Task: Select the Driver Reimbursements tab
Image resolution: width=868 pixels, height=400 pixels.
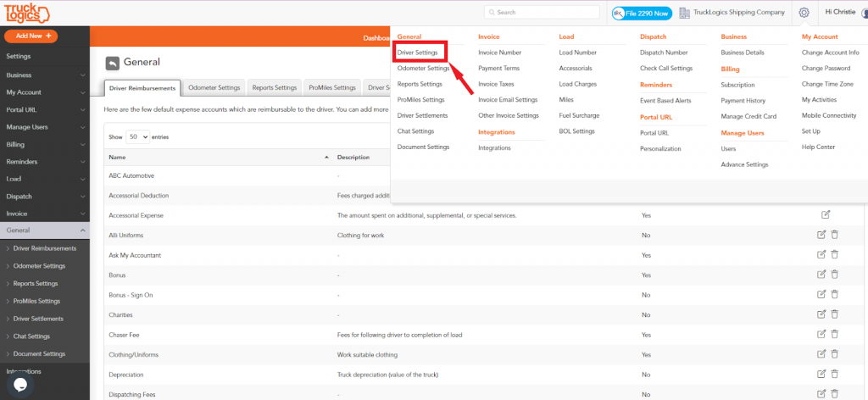Action: tap(142, 88)
